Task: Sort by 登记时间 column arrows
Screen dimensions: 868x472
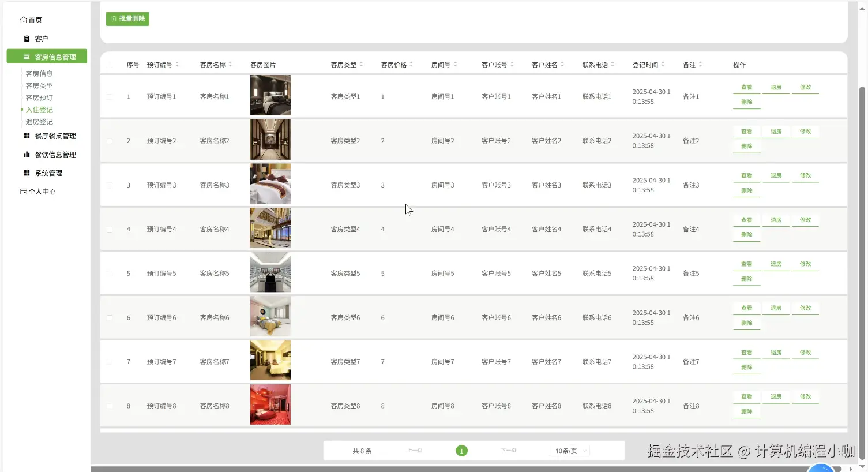Action: coord(663,65)
